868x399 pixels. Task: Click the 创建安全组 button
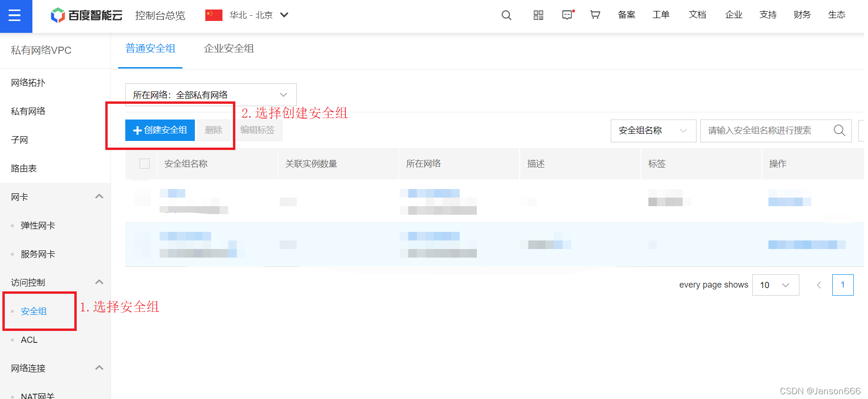tap(160, 130)
